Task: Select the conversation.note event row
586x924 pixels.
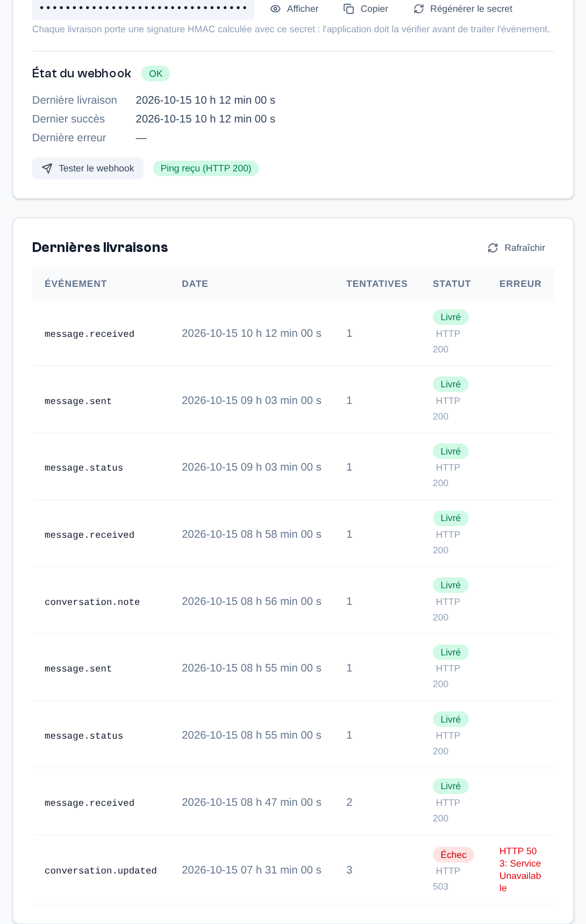Action: pyautogui.click(x=294, y=601)
